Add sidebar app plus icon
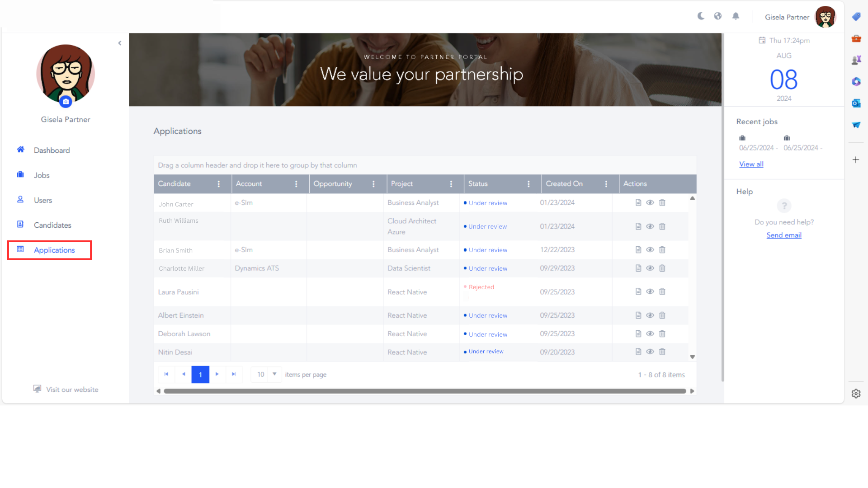The image size is (868, 488). pos(856,160)
